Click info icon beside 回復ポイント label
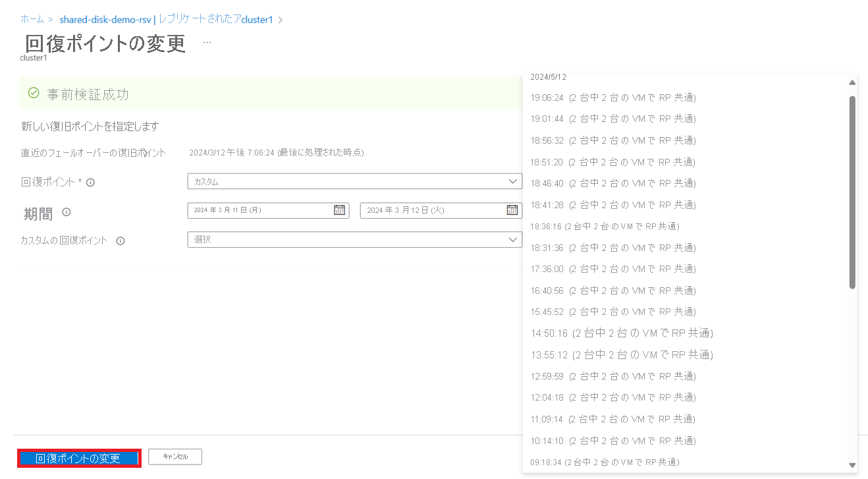The width and height of the screenshot is (868, 479). [x=91, y=183]
